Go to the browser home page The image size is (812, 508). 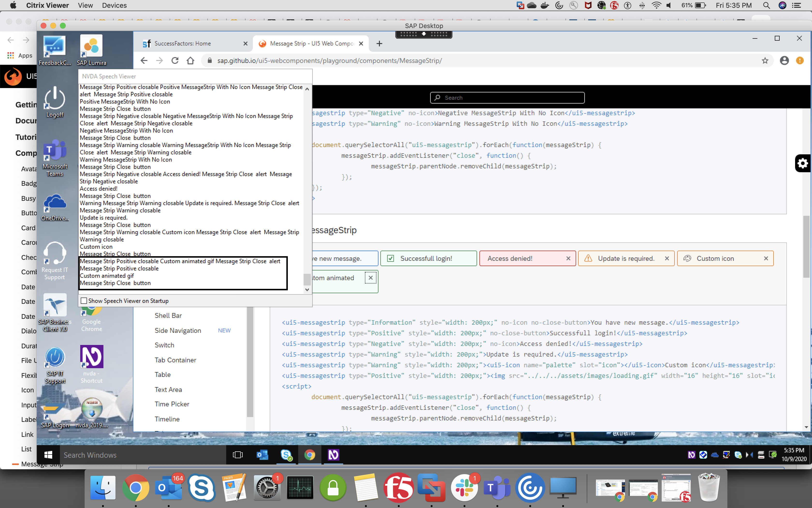[x=190, y=60]
